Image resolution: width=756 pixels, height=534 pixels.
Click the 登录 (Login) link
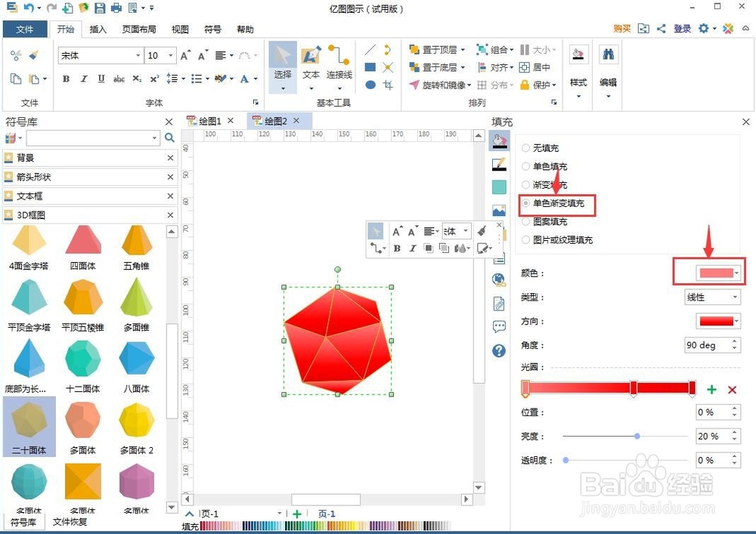click(683, 29)
